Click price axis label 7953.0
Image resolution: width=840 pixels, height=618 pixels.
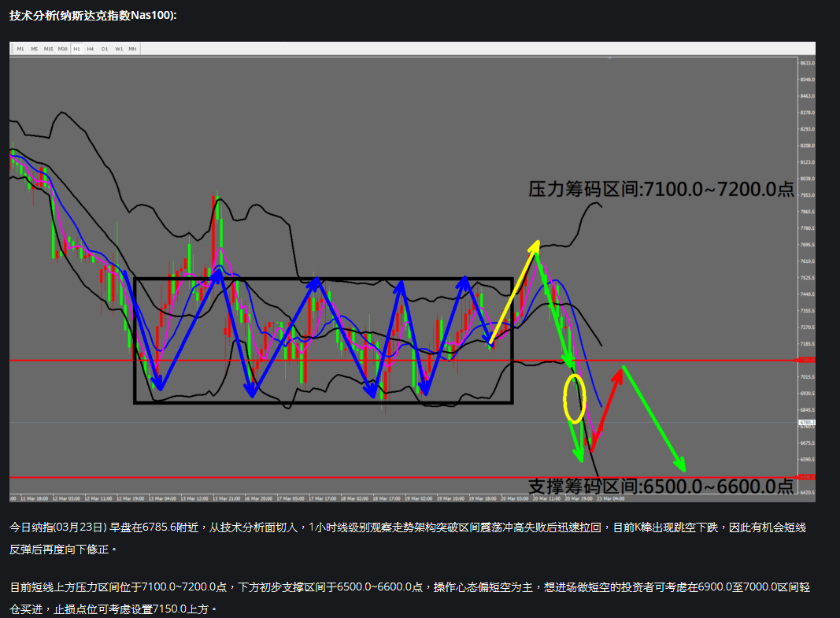tap(807, 195)
